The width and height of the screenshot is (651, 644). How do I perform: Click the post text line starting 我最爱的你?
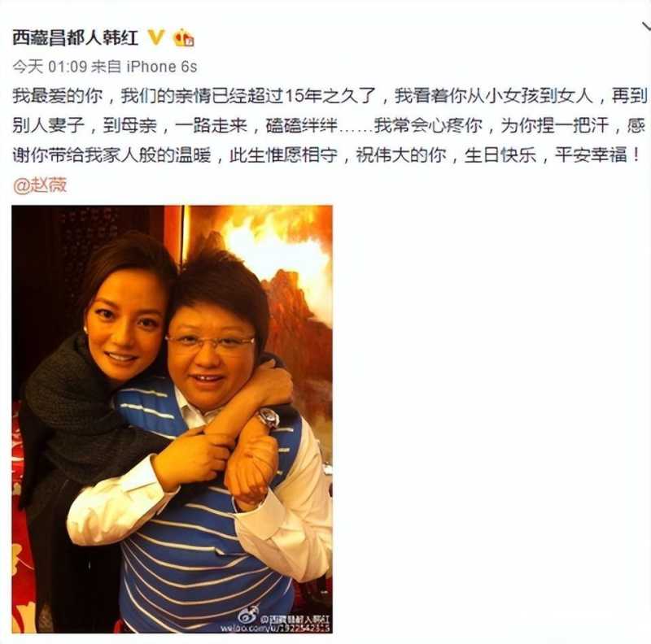pyautogui.click(x=330, y=96)
